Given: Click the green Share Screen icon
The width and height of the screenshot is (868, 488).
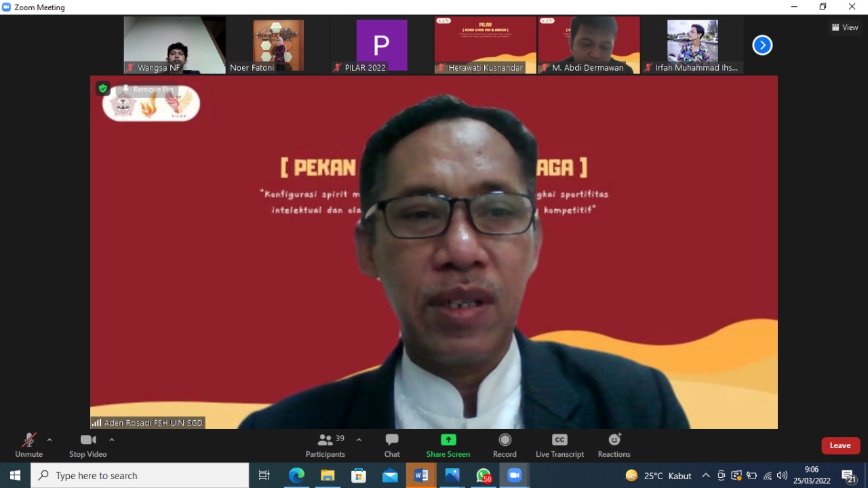Looking at the screenshot, I should click(x=448, y=440).
